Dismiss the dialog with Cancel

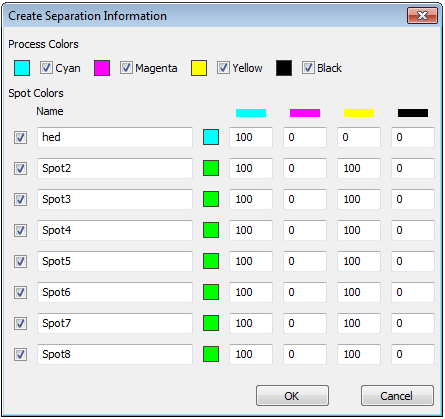point(397,396)
